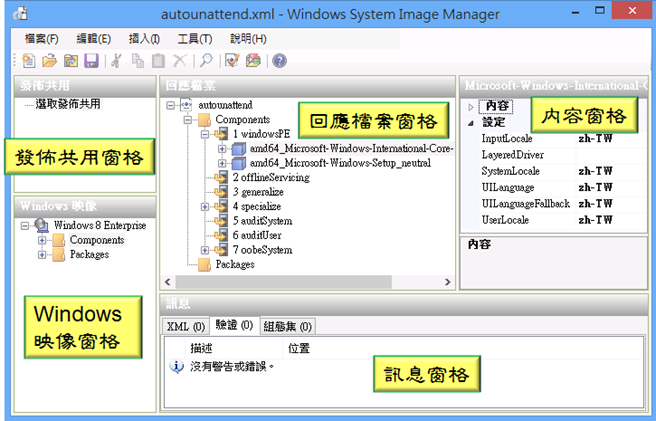
Task: Expand Packages under Windows 8 Enterprise
Action: coord(42,254)
